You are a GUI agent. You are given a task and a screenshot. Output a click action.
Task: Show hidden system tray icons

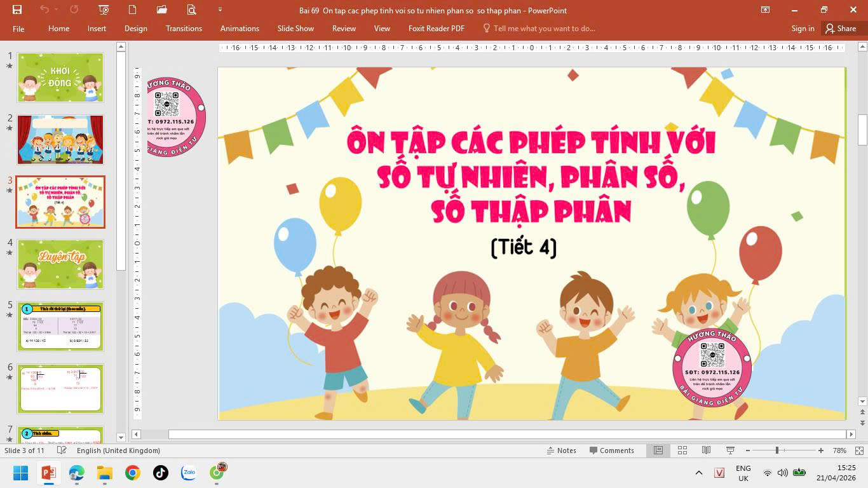[699, 473]
